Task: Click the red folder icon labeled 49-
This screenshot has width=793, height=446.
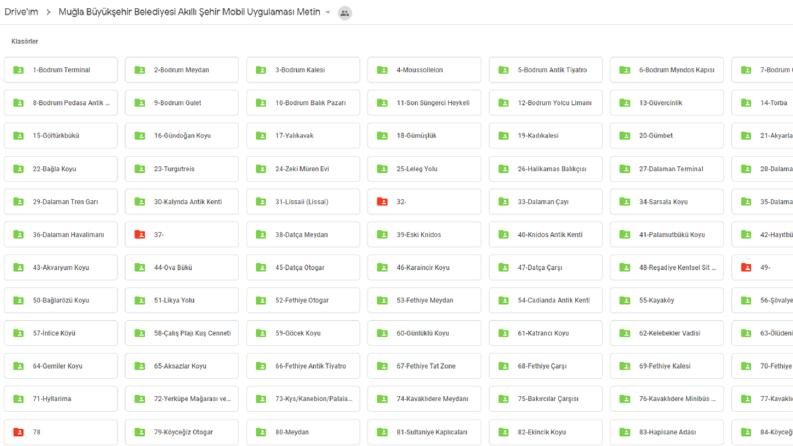Action: click(746, 267)
